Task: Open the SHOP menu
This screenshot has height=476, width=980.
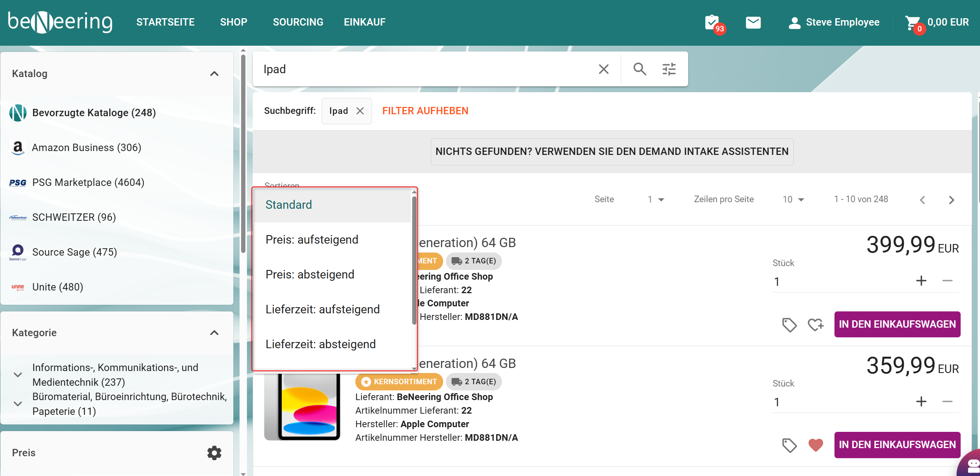Action: (234, 22)
